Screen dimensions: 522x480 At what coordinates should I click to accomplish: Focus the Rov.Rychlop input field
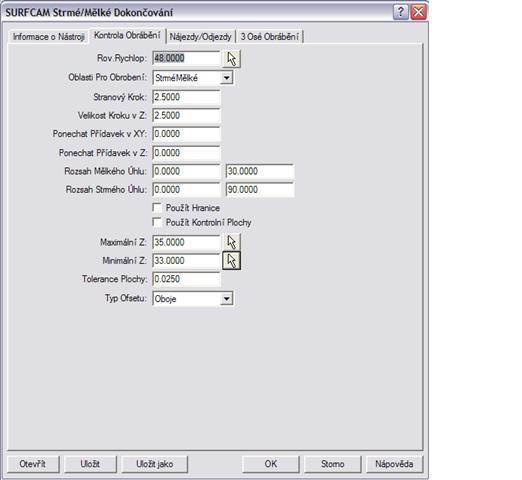tap(186, 58)
